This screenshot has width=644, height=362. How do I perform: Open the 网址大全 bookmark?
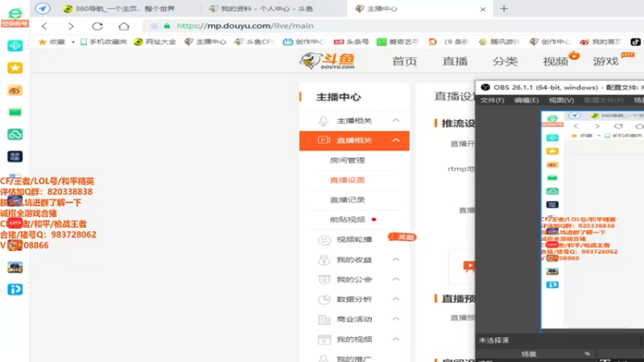(x=155, y=42)
